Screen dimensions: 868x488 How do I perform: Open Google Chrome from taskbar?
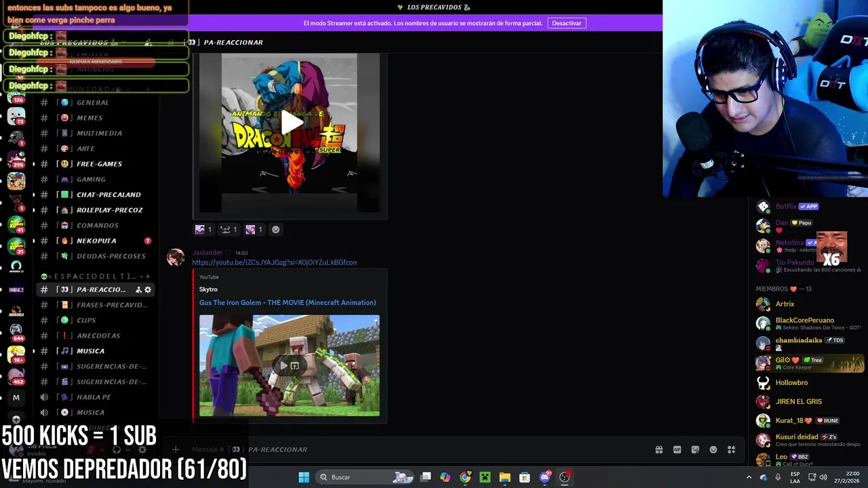coord(465,477)
